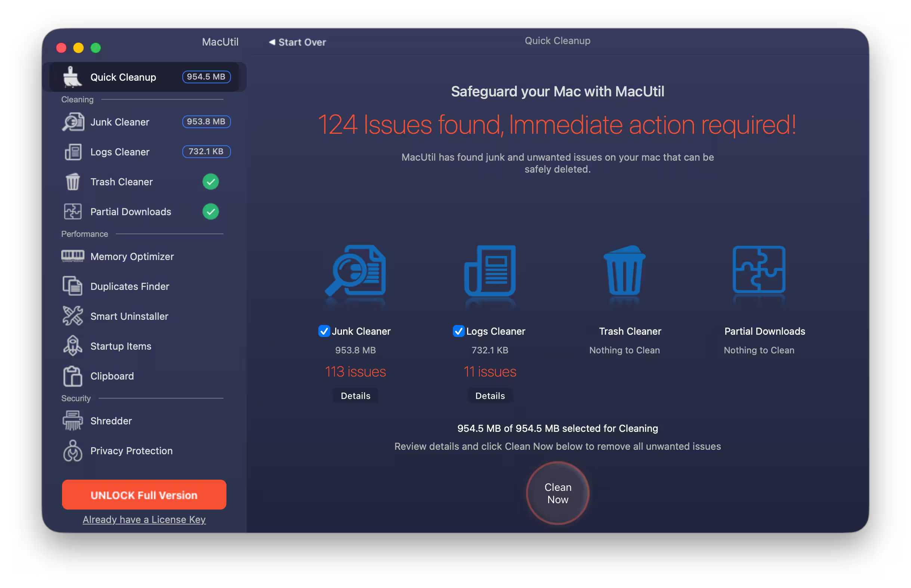This screenshot has width=911, height=588.
Task: Uncheck the Junk Cleaner checkbox
Action: [324, 331]
